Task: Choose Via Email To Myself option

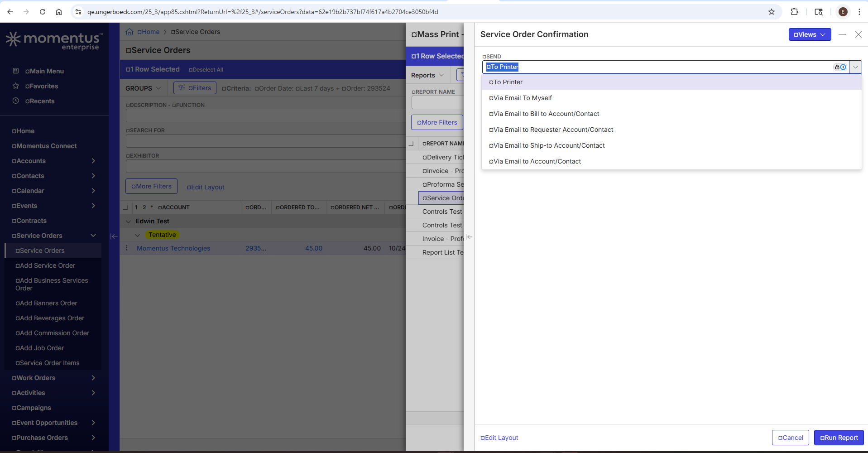Action: tap(671, 98)
